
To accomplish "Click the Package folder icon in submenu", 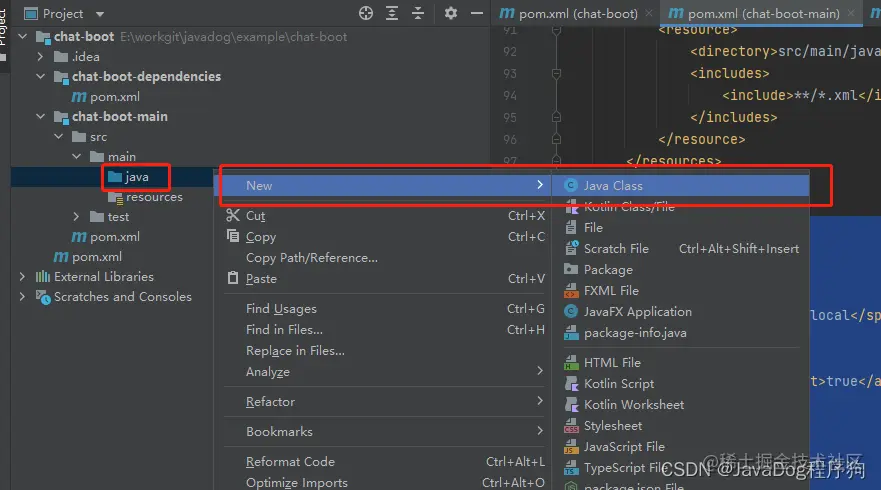I will (571, 269).
